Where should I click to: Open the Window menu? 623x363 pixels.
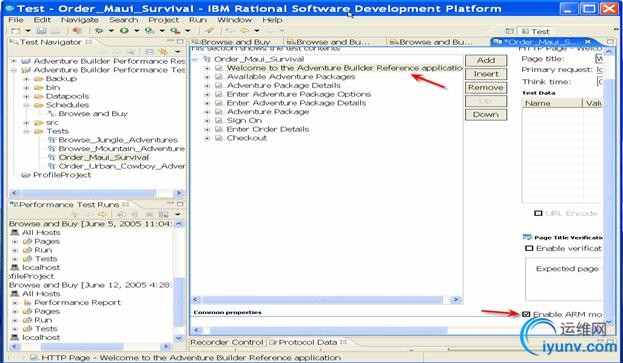(x=234, y=20)
